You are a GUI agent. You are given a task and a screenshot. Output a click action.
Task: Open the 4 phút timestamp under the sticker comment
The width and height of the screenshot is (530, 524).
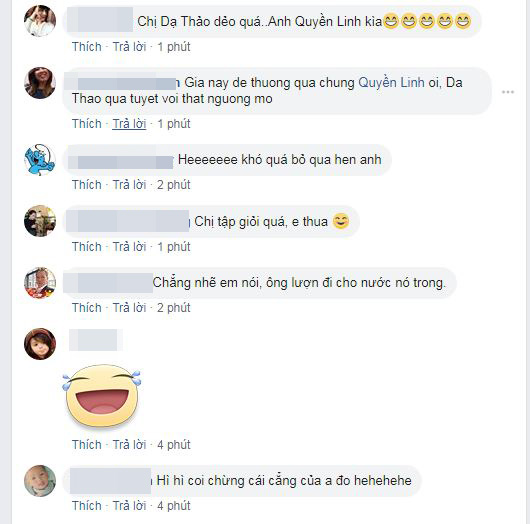[x=174, y=445]
